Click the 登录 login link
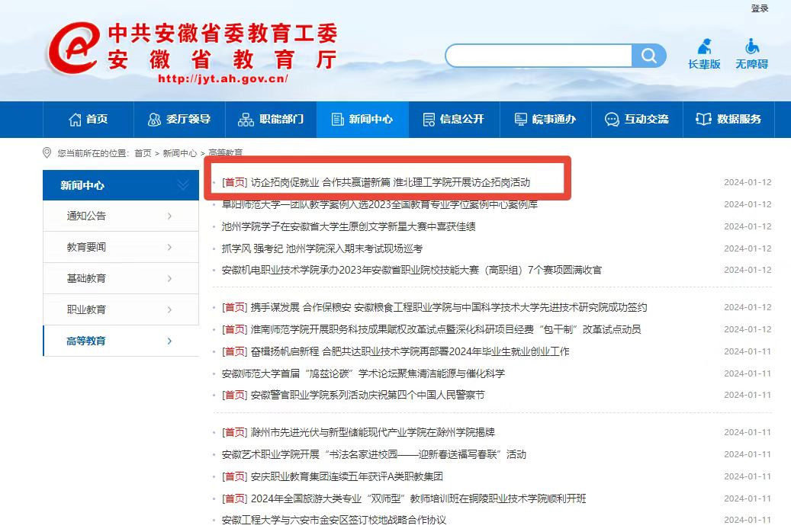The width and height of the screenshot is (791, 532). (x=760, y=8)
